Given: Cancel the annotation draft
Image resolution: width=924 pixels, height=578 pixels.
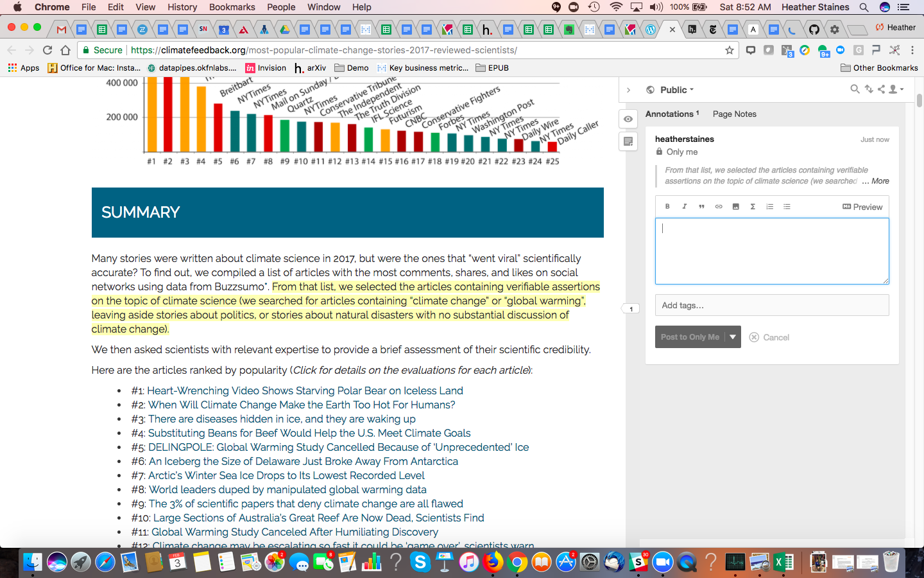Looking at the screenshot, I should [769, 337].
